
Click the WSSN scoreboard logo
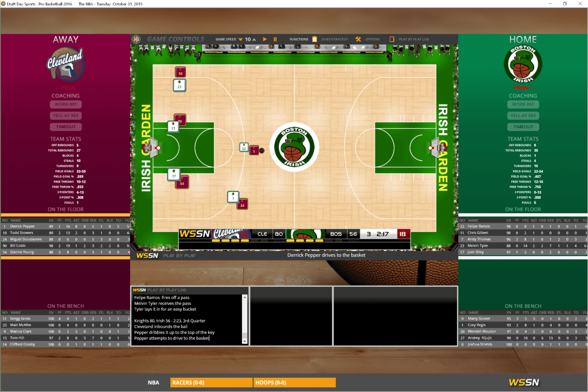[x=195, y=234]
